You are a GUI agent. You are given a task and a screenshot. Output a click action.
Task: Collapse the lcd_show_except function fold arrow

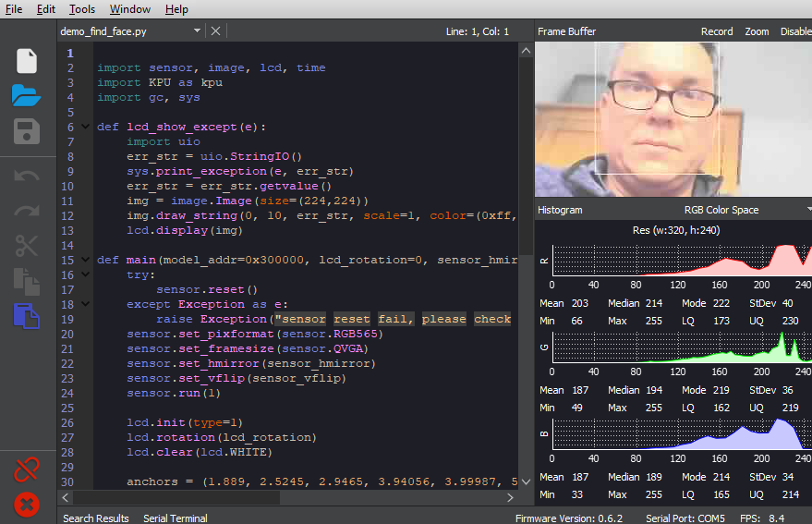click(x=86, y=127)
